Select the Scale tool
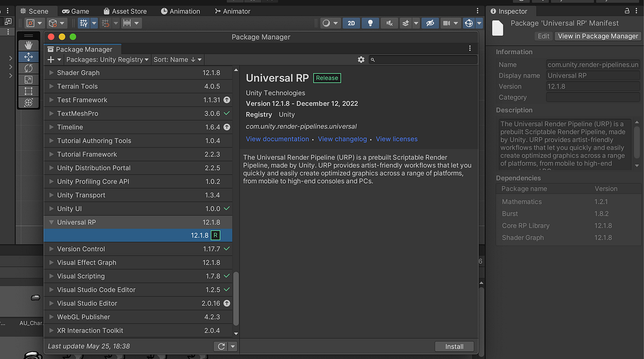 (x=28, y=79)
